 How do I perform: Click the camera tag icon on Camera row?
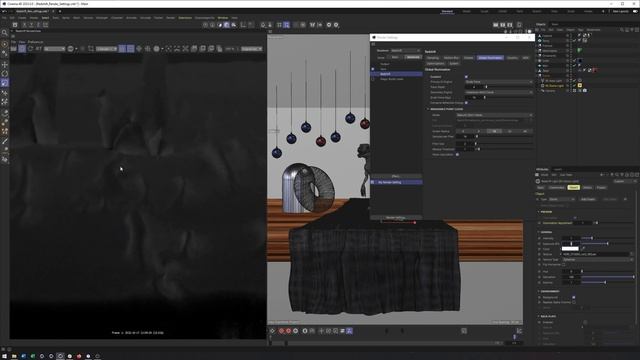pyautogui.click(x=584, y=91)
